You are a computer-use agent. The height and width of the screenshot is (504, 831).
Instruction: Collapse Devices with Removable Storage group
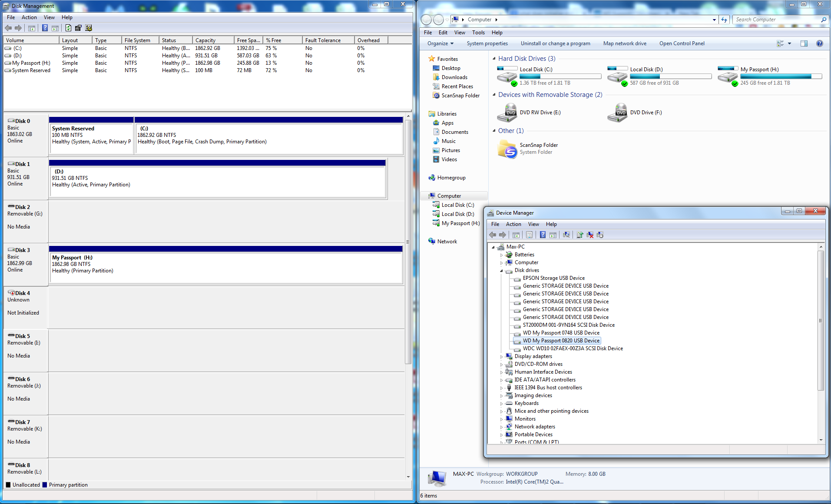[x=494, y=95]
